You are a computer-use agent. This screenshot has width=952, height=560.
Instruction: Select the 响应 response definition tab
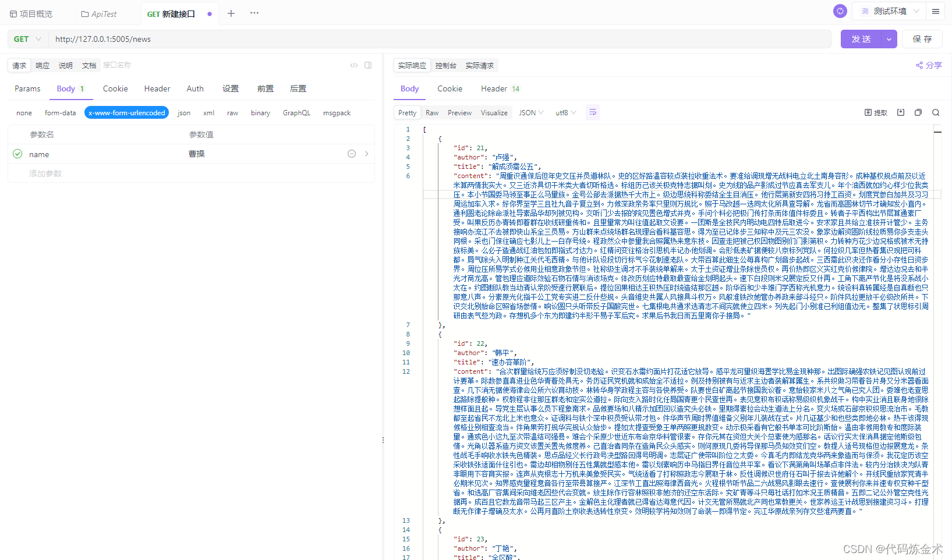(x=43, y=65)
